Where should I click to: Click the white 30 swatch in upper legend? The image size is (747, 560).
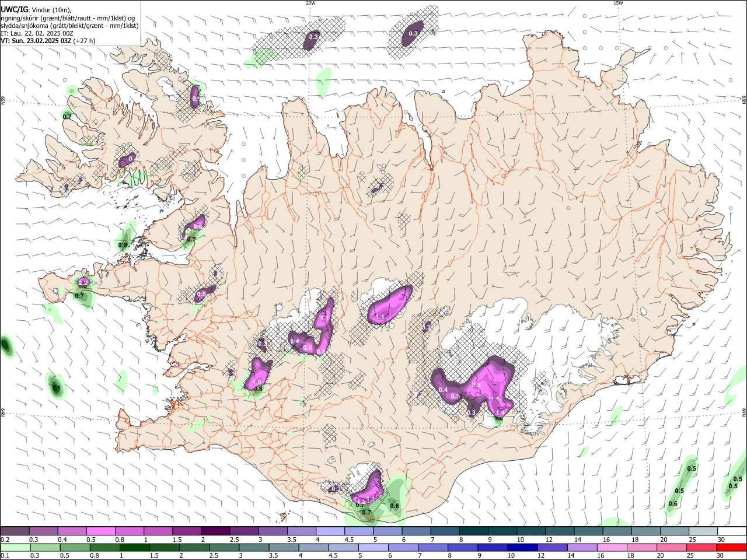point(732,531)
